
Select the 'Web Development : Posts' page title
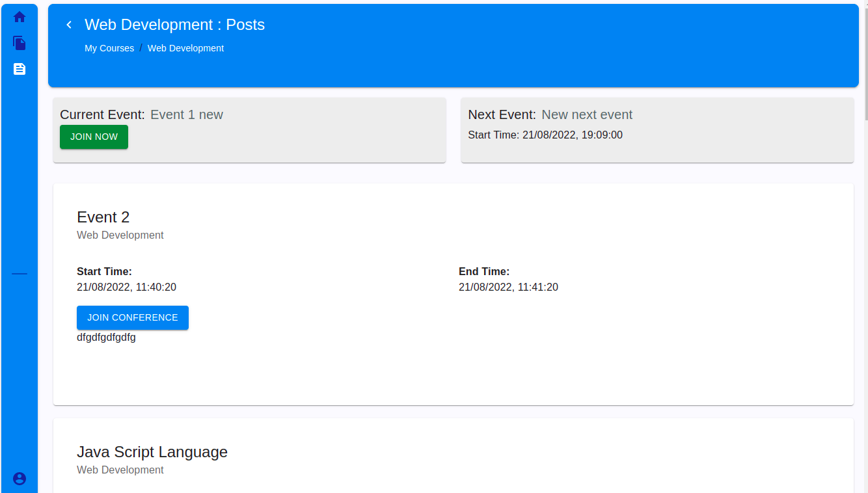click(174, 25)
